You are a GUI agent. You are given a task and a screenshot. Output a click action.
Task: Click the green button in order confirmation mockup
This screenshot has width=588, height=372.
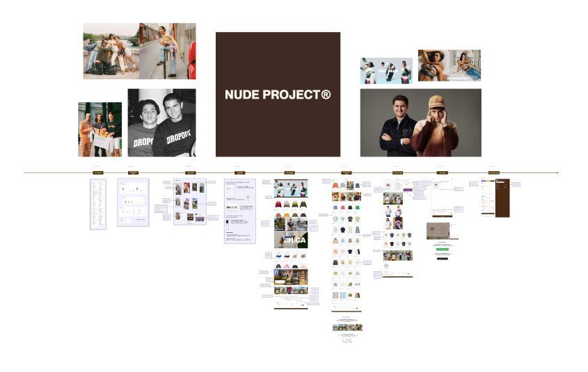(x=443, y=249)
